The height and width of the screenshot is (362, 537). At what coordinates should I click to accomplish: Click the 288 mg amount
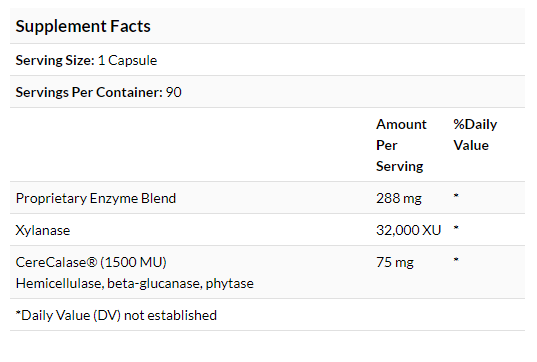[x=399, y=198]
